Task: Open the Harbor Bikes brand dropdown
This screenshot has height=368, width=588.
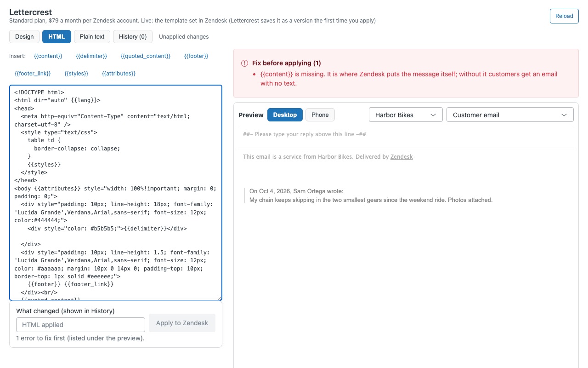Action: 406,115
